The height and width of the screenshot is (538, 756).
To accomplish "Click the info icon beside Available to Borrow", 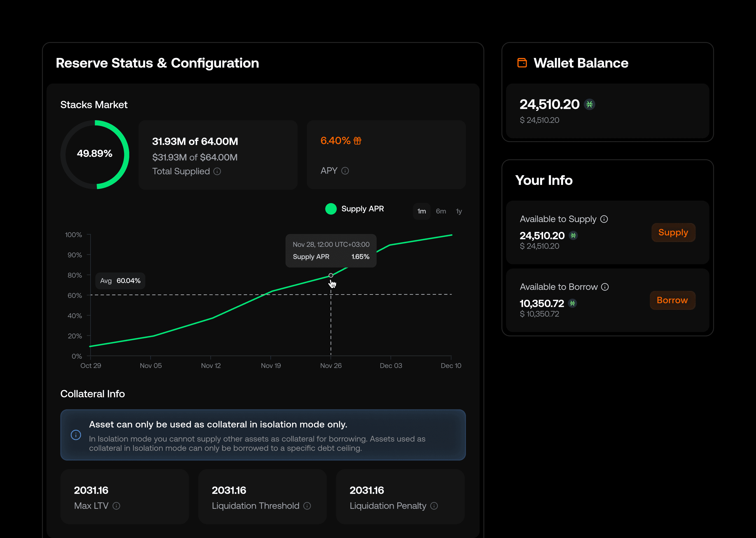I will (605, 287).
